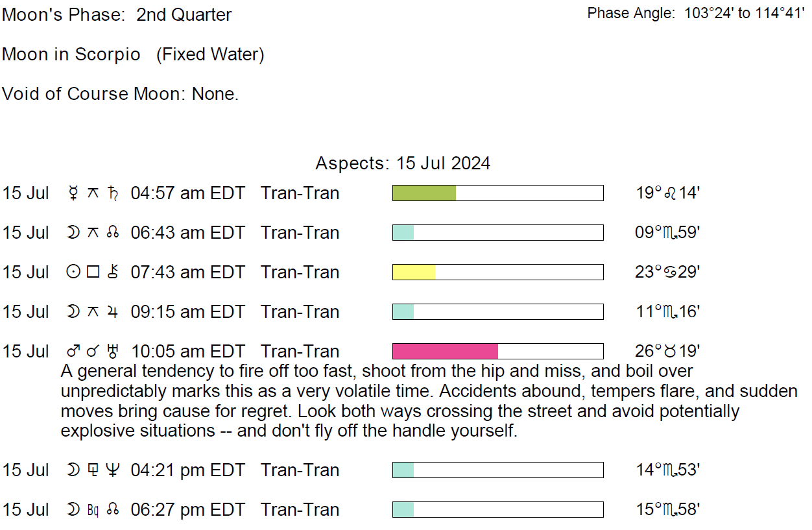
Task: Click the Moon crescent in the 06:43 am row
Action: coord(73,233)
